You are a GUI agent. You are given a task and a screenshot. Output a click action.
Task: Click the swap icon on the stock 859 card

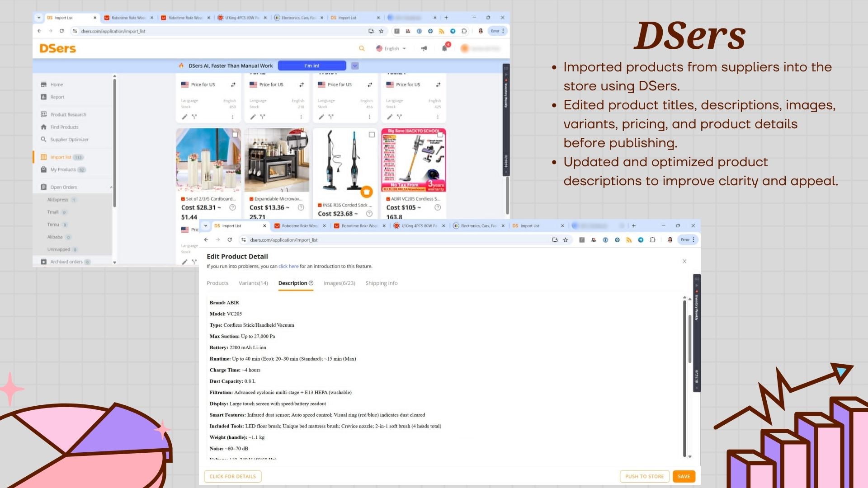coord(233,84)
